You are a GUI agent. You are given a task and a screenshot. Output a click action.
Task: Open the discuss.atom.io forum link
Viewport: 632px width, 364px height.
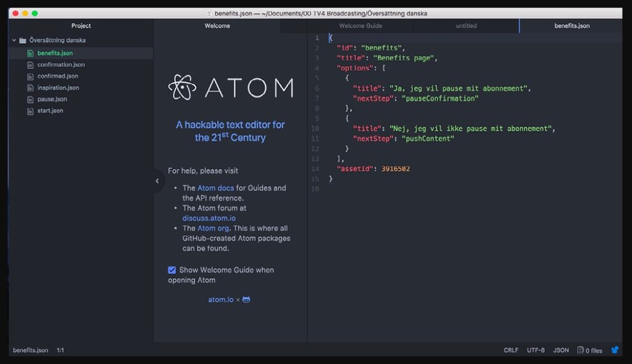209,218
